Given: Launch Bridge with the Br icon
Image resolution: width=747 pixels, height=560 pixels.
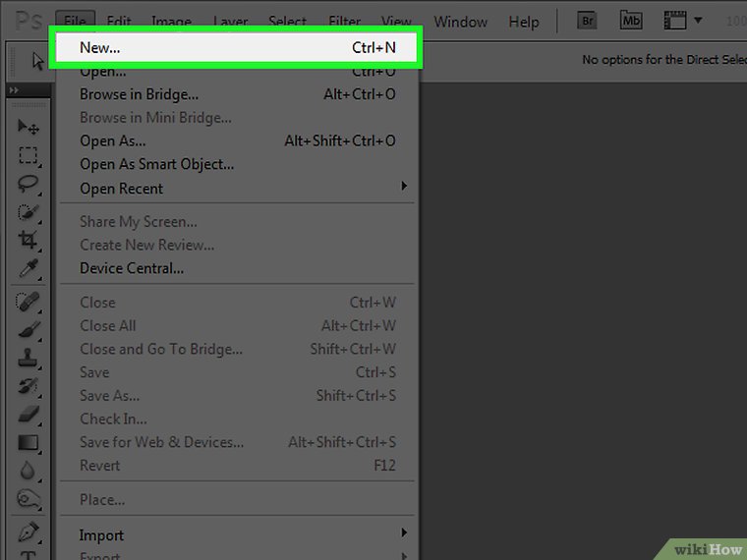Looking at the screenshot, I should (x=588, y=21).
